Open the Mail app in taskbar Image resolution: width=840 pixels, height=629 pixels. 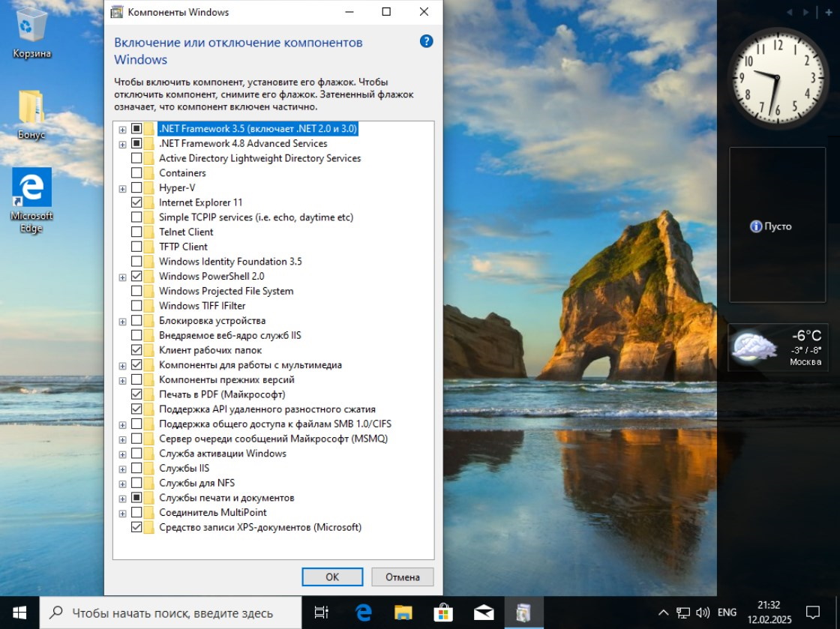(x=483, y=613)
